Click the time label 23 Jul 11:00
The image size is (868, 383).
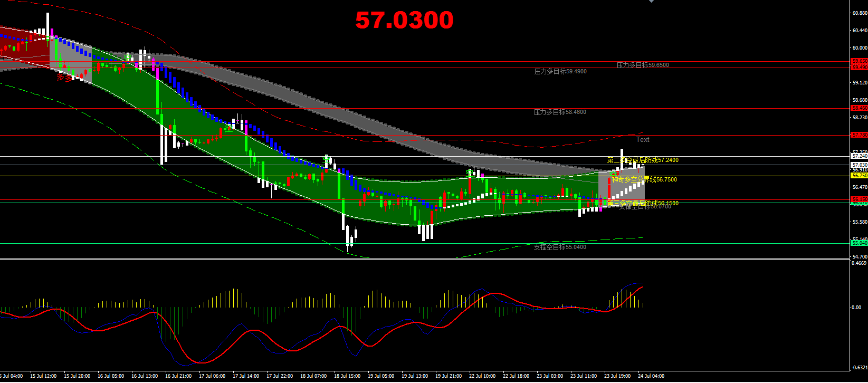click(584, 377)
